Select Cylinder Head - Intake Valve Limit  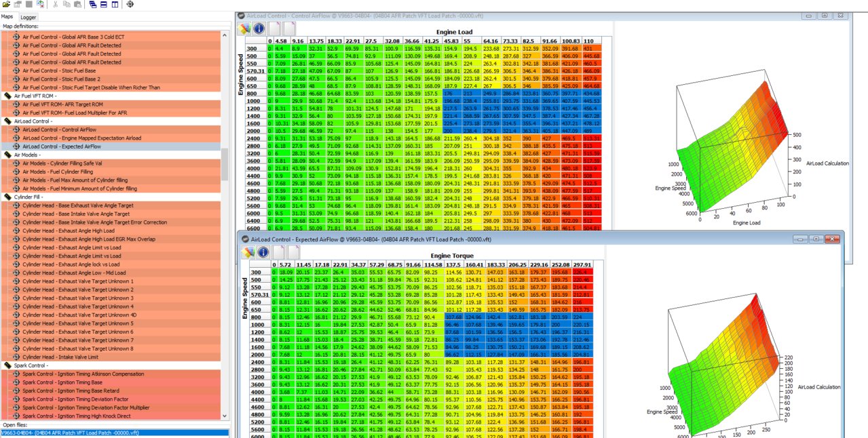pyautogui.click(x=111, y=357)
